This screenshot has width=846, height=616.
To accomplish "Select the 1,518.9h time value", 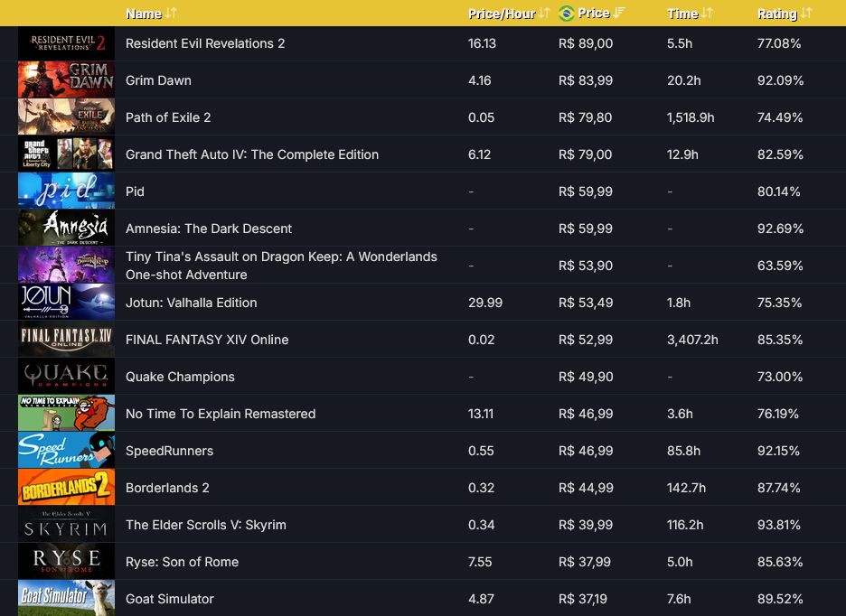I will pyautogui.click(x=691, y=117).
